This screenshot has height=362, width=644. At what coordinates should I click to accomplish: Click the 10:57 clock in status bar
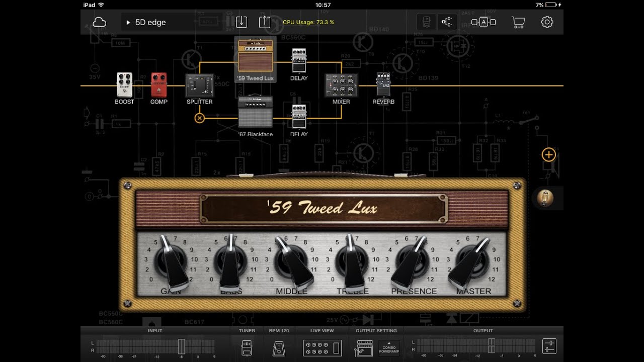323,5
